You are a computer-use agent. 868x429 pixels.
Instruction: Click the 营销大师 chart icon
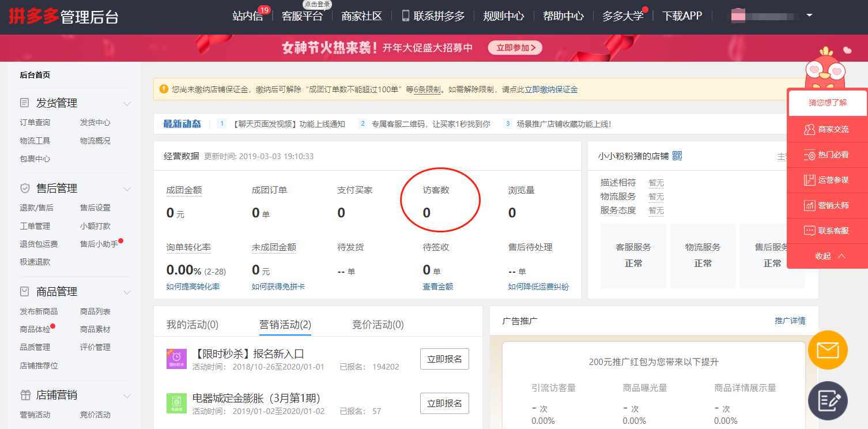click(x=809, y=205)
